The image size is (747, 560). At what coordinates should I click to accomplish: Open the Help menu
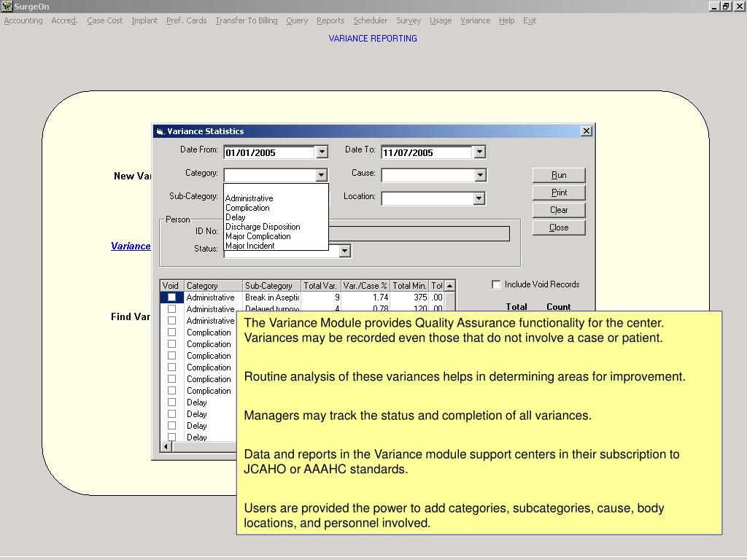(x=506, y=20)
